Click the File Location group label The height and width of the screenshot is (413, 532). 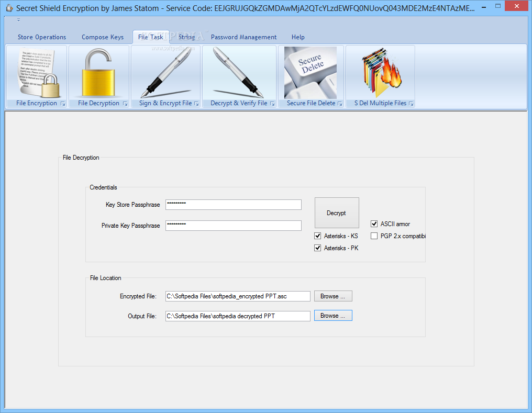(x=106, y=278)
